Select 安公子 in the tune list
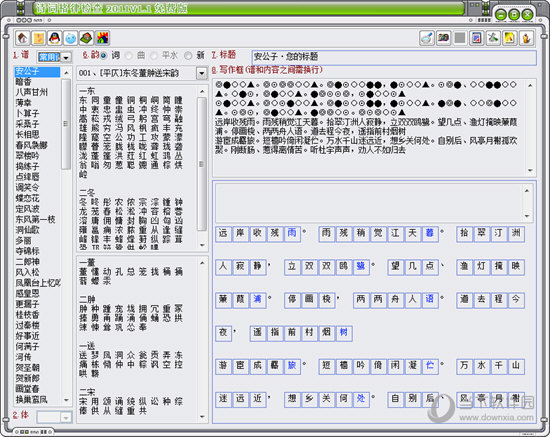The width and height of the screenshot is (550, 437). [37, 72]
